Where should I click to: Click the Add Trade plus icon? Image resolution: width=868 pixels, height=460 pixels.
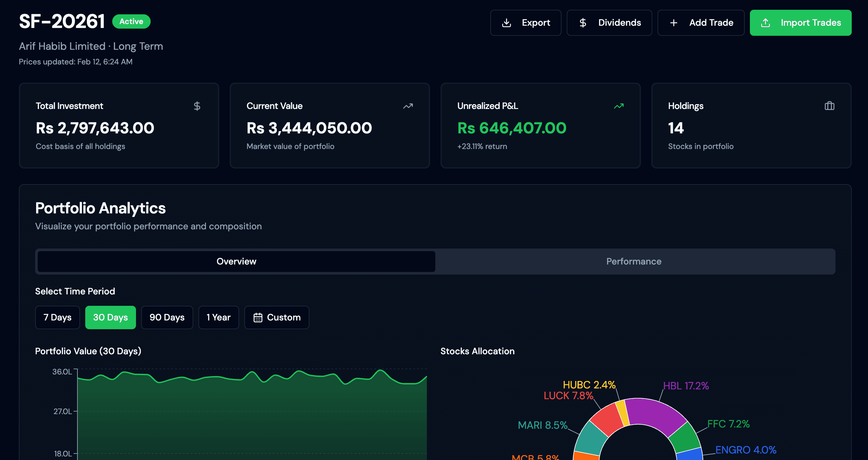point(673,22)
